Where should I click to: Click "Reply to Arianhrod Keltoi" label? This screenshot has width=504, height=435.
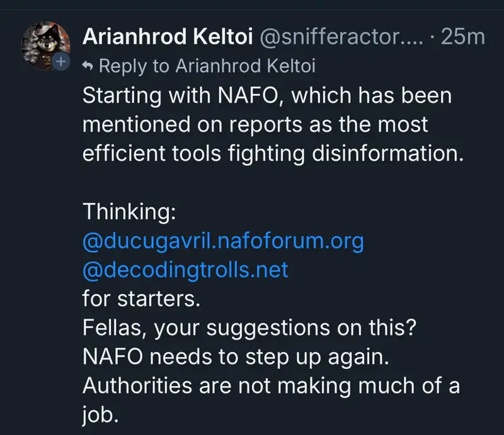tap(207, 65)
